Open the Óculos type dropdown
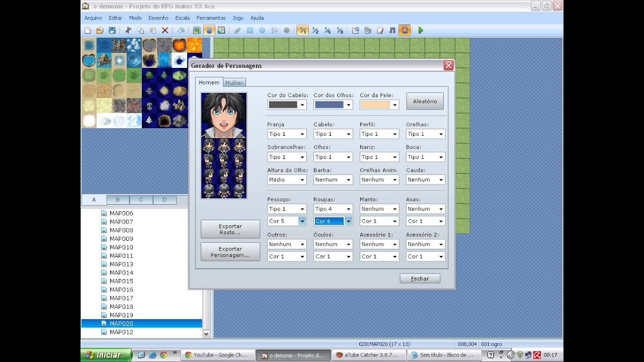The height and width of the screenshot is (362, 644). [333, 244]
